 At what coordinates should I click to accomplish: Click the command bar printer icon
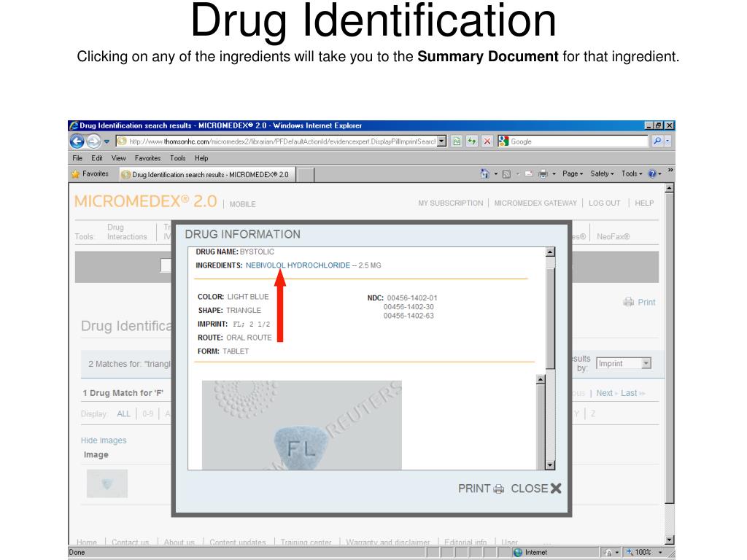coord(543,174)
